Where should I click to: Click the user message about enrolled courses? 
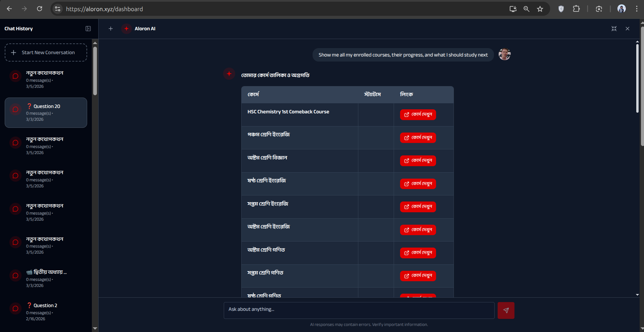click(403, 54)
